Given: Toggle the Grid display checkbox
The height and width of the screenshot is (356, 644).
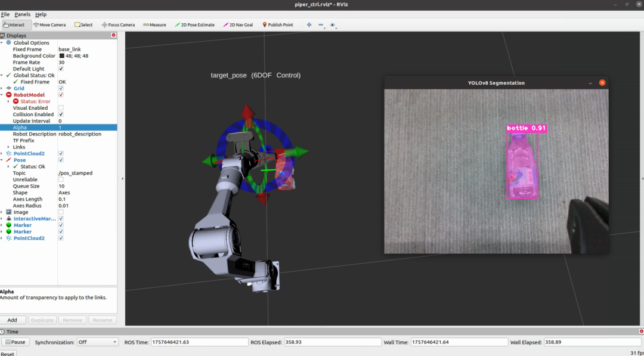Looking at the screenshot, I should click(x=61, y=88).
